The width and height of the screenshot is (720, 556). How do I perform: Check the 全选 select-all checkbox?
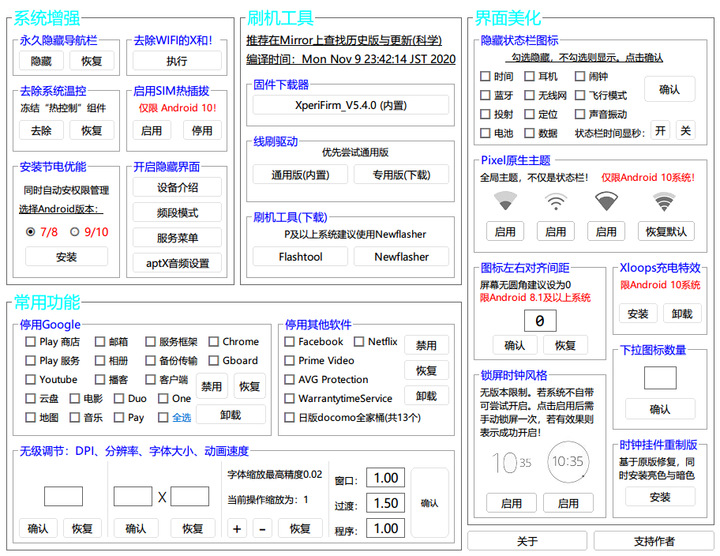coord(163,417)
